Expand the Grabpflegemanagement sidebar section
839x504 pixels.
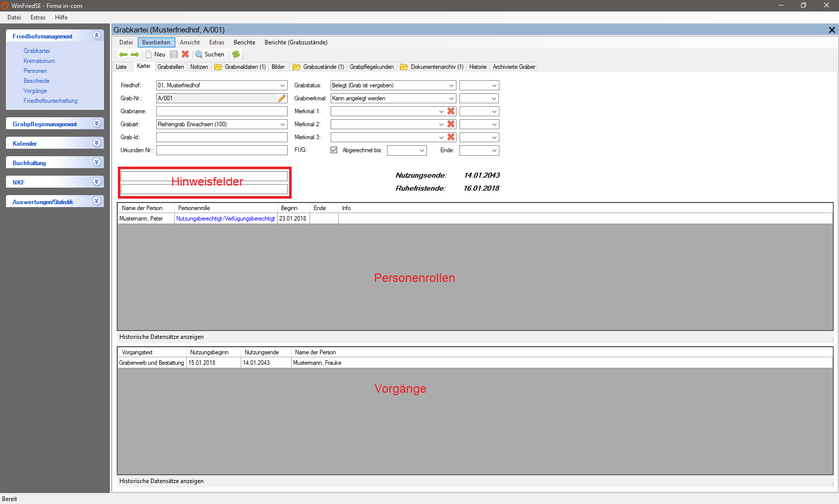pyautogui.click(x=97, y=123)
